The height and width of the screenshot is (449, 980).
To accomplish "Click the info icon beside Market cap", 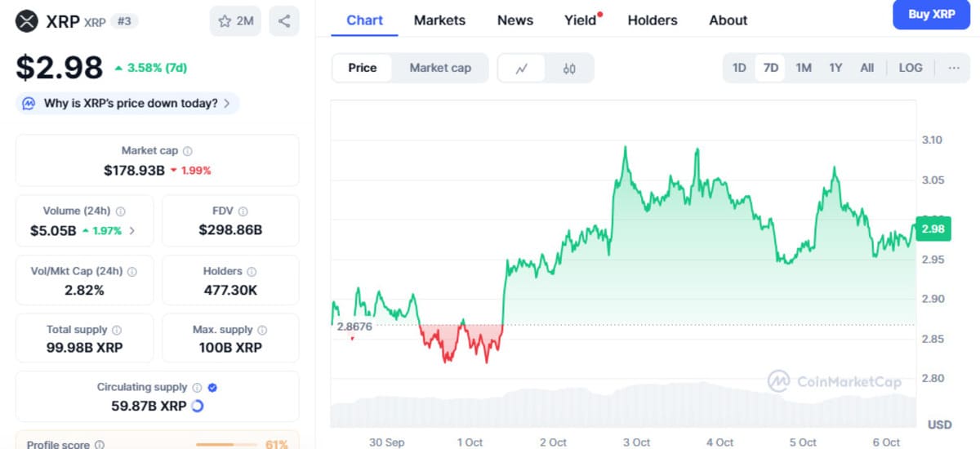I will 188,151.
